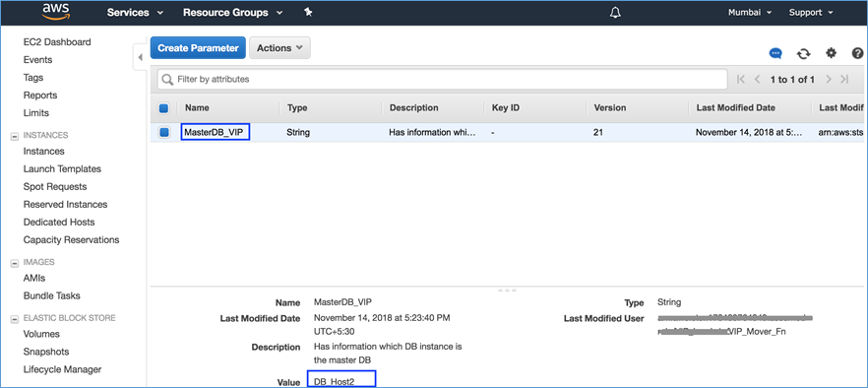Sort by the Name column header
Image resolution: width=868 pixels, height=388 pixels.
coord(197,108)
